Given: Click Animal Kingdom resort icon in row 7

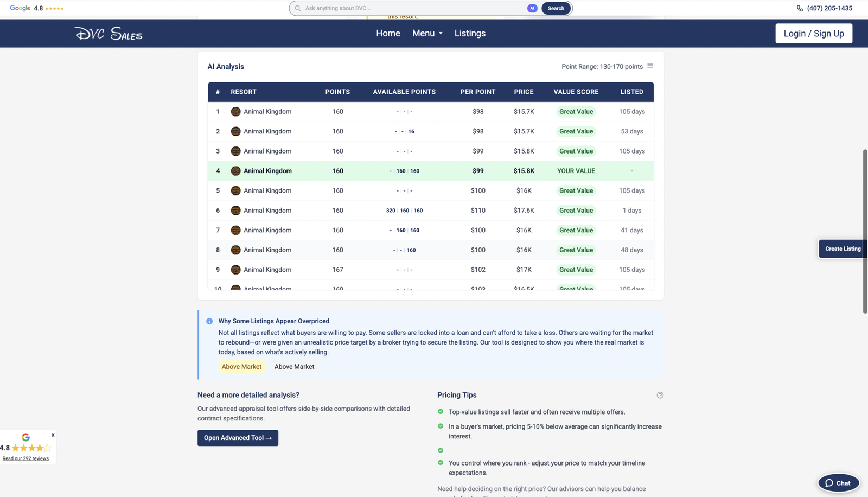Looking at the screenshot, I should (235, 230).
